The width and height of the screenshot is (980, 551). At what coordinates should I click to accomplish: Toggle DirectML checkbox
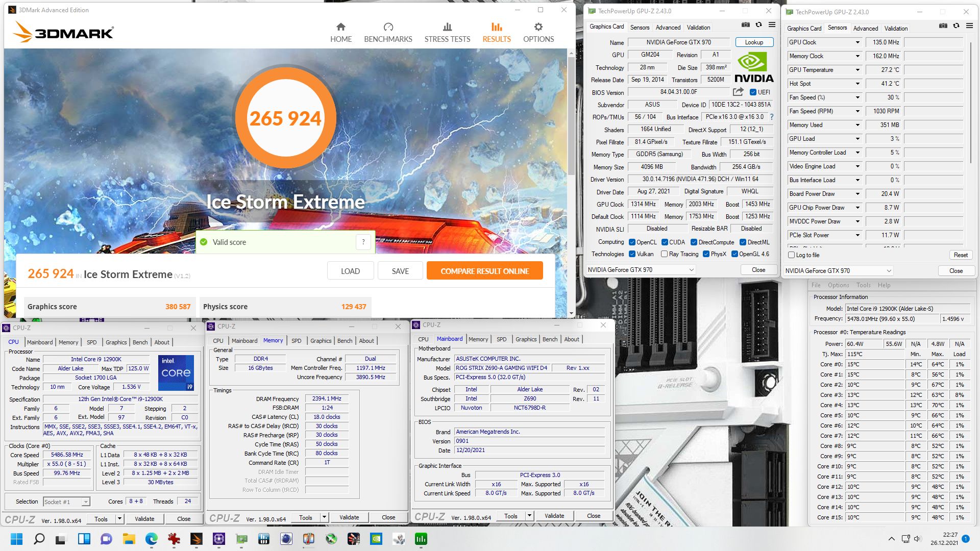[743, 242]
